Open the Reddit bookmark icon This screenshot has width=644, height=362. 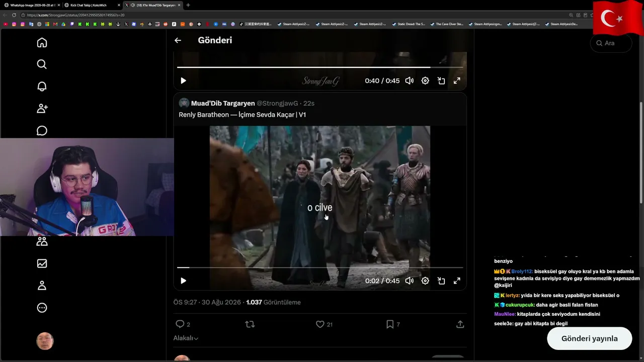165,24
